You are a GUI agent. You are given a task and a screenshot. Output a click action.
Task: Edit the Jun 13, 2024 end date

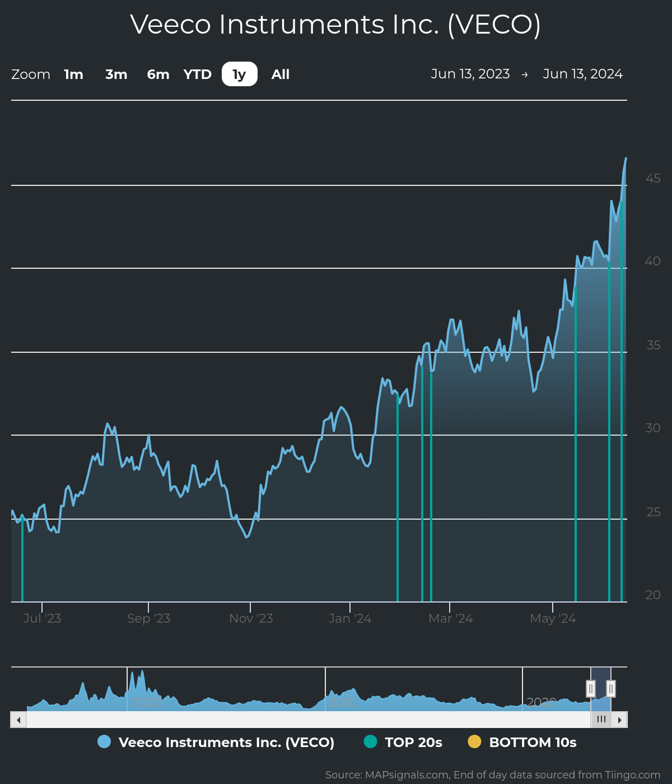point(582,74)
